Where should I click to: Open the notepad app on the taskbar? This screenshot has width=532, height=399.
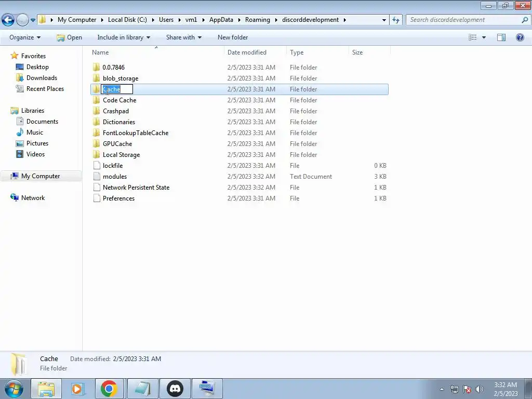pos(142,389)
